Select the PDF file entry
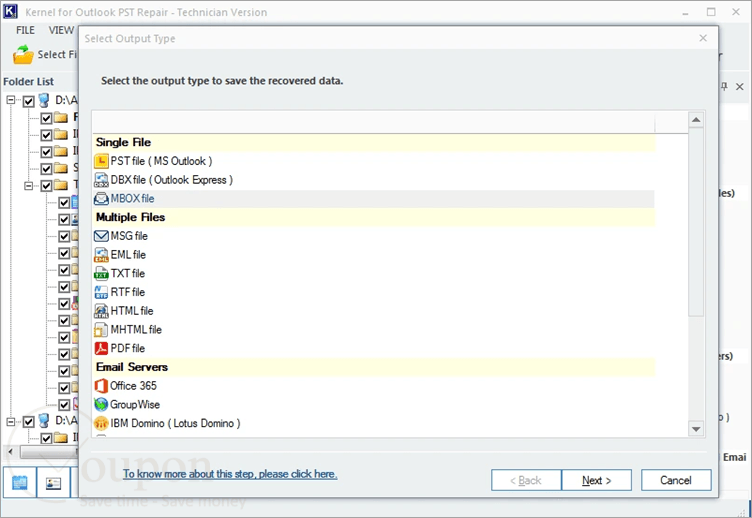This screenshot has width=752, height=518. point(128,348)
